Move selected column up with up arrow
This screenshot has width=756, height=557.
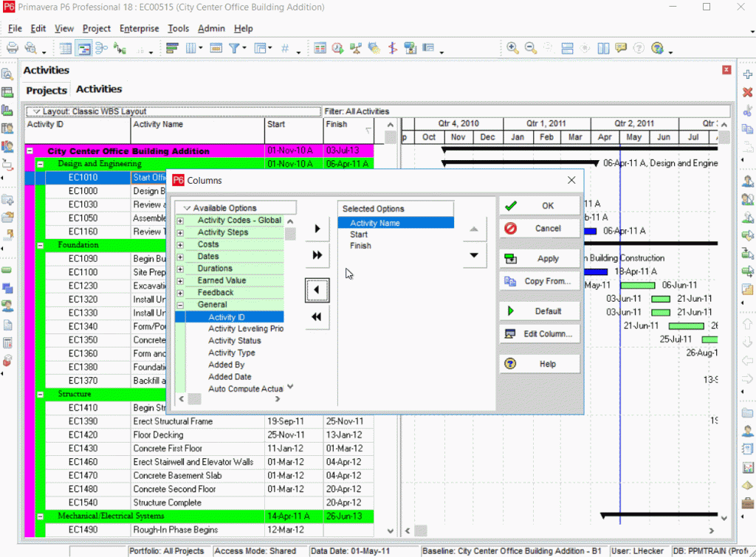(x=474, y=229)
